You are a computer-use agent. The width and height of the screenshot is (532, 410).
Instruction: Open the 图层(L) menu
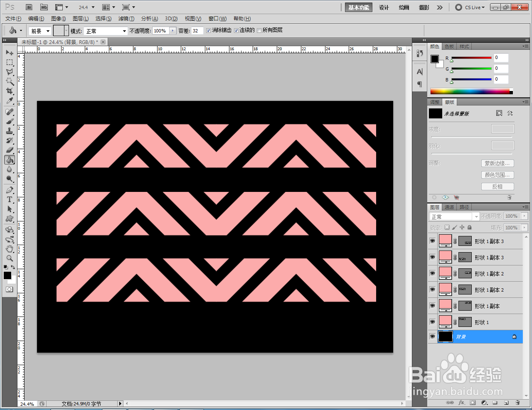[x=81, y=19]
